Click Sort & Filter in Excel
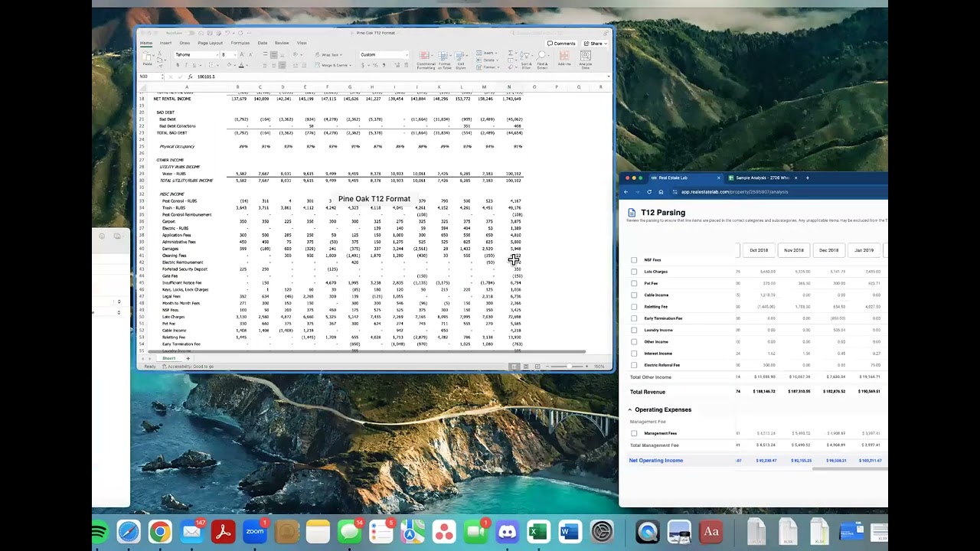Viewport: 980px width, 551px height. pos(526,60)
